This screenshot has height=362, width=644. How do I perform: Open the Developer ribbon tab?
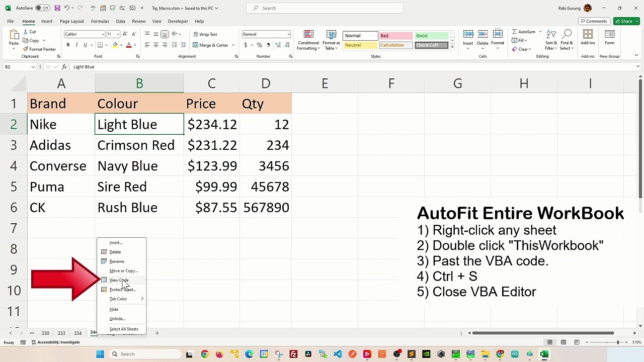178,21
